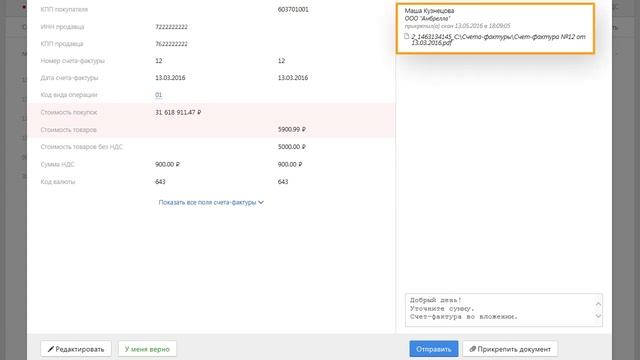The height and width of the screenshot is (360, 640).
Task: Send message with Отправить button
Action: click(433, 349)
